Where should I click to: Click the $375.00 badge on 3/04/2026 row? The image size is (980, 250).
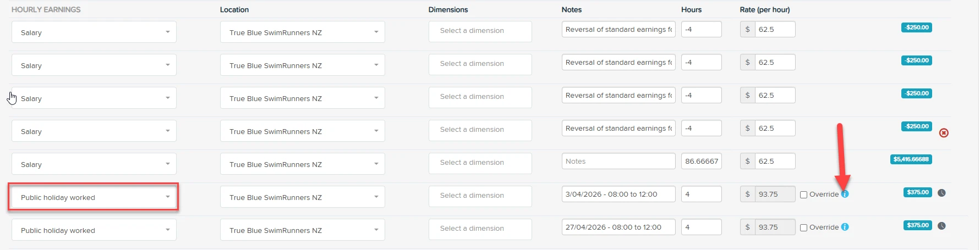(x=918, y=192)
